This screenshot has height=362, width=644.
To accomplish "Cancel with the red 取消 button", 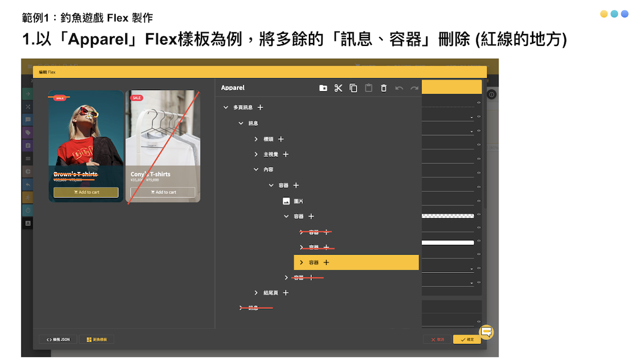I will tap(438, 339).
